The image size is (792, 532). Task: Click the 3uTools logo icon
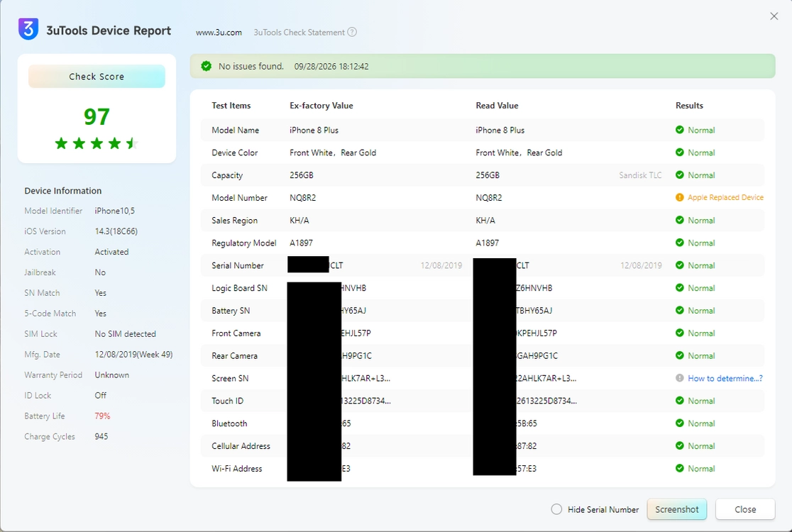tap(28, 29)
